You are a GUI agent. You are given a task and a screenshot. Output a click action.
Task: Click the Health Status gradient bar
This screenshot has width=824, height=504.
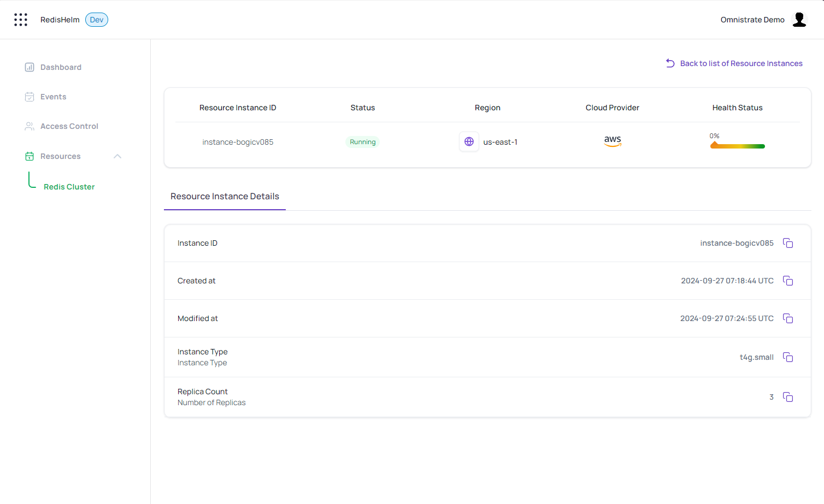click(737, 146)
